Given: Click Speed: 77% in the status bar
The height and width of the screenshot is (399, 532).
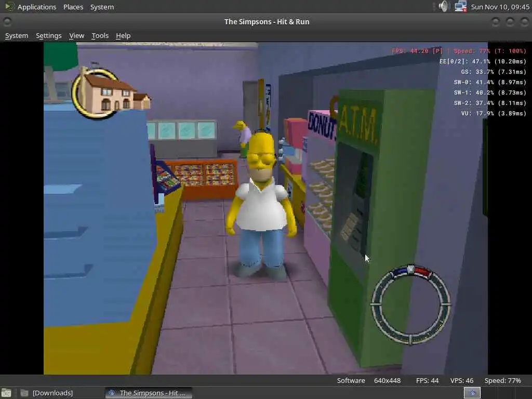Looking at the screenshot, I should [502, 381].
